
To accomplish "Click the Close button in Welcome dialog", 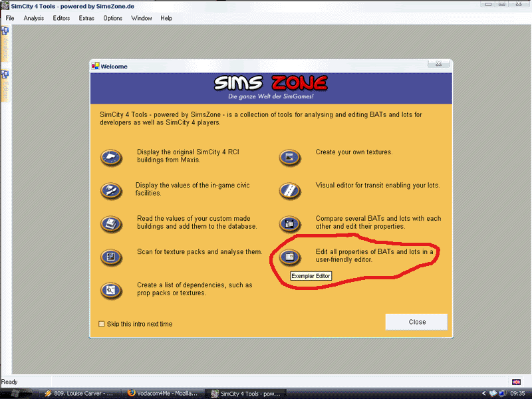I will click(x=416, y=322).
